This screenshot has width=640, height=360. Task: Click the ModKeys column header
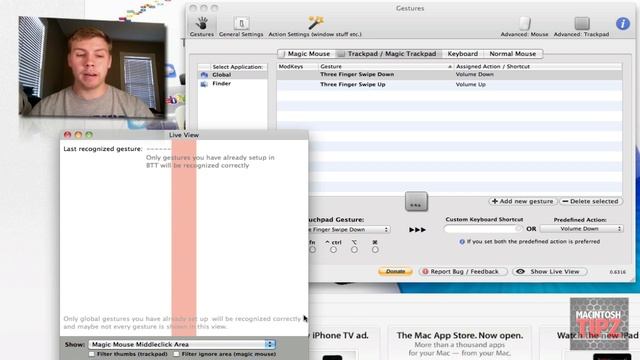tap(298, 66)
